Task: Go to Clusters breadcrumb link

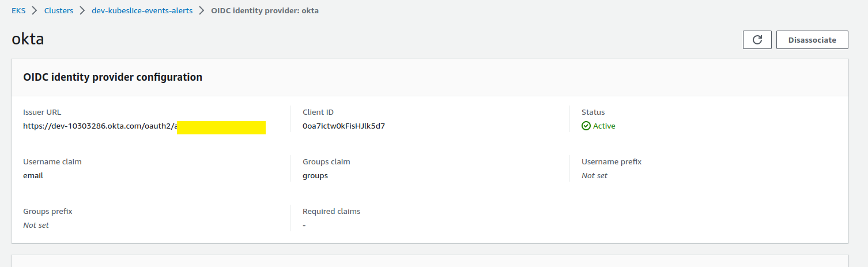Action: click(x=59, y=11)
